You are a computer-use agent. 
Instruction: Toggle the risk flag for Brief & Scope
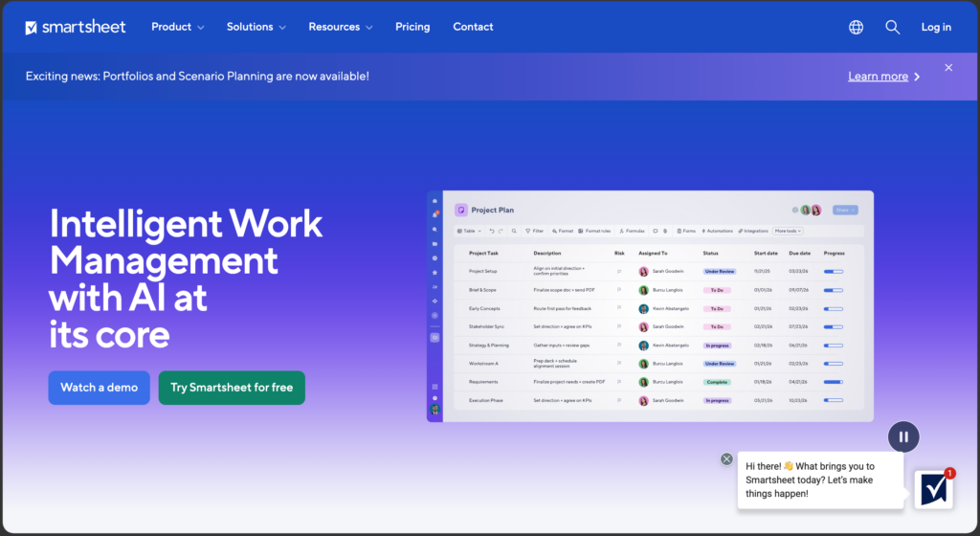pos(619,290)
